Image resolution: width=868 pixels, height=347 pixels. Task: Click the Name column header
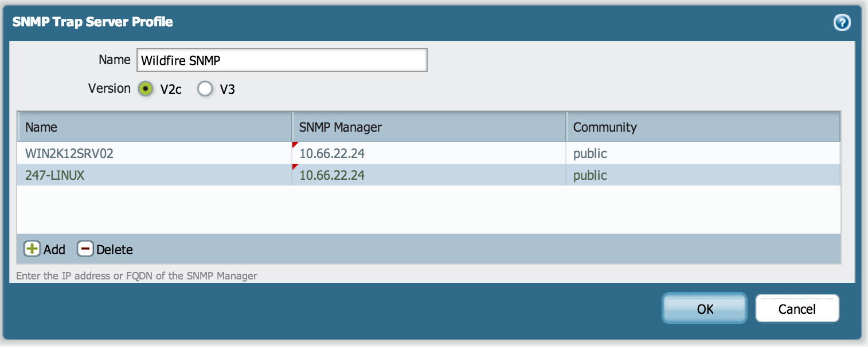[40, 127]
